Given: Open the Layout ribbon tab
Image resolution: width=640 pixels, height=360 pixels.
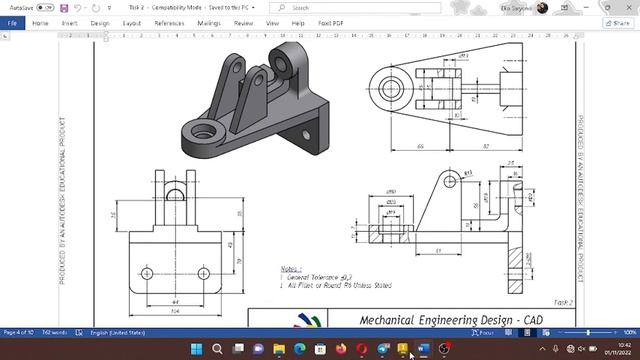Looking at the screenshot, I should point(131,23).
